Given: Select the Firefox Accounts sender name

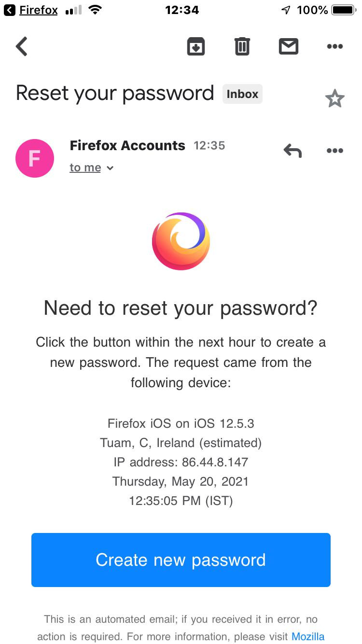Looking at the screenshot, I should click(x=127, y=145).
